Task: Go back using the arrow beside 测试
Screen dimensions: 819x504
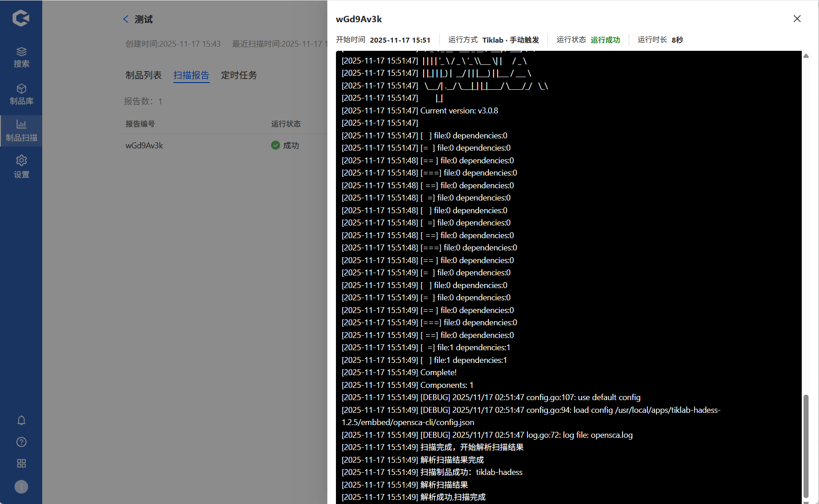Action: (x=126, y=19)
